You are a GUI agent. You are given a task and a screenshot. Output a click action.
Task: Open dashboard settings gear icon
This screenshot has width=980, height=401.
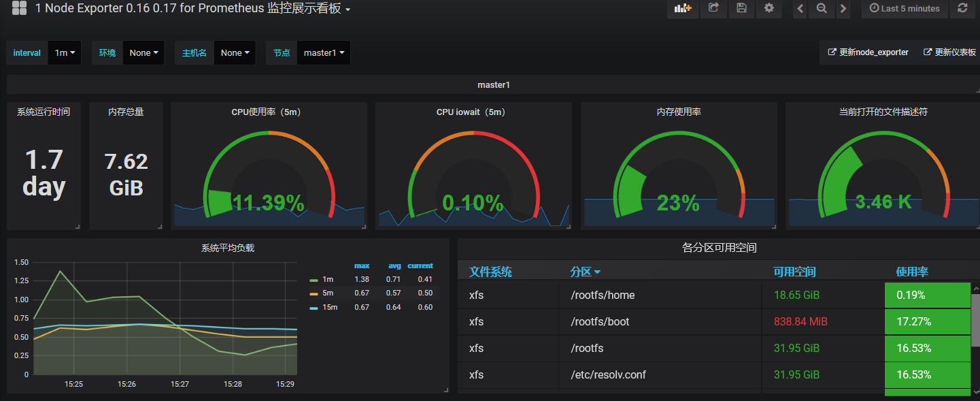[x=769, y=8]
